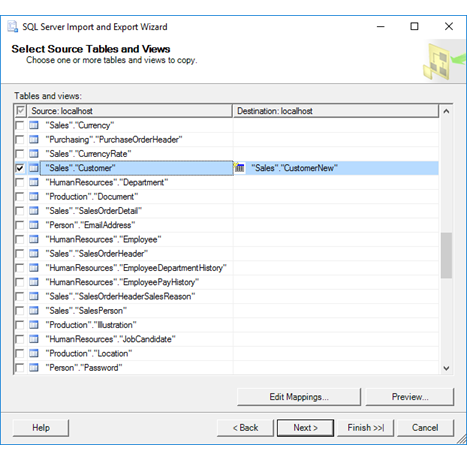Click the table icon beside "Sales"."SalesOrderHeader"

(34, 254)
